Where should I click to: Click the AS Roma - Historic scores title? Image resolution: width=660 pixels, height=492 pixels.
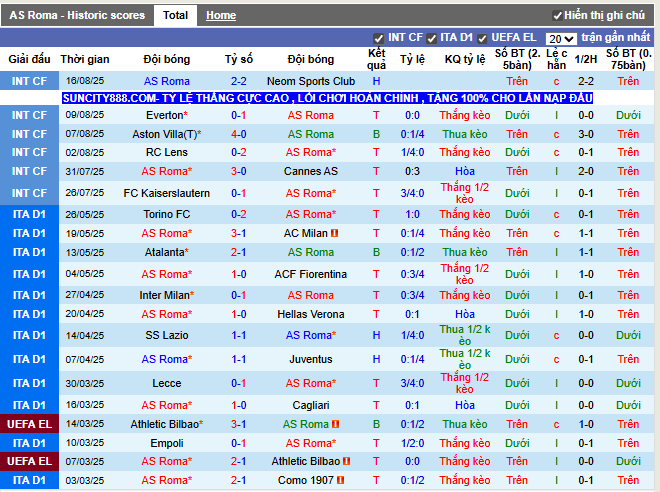pyautogui.click(x=77, y=16)
